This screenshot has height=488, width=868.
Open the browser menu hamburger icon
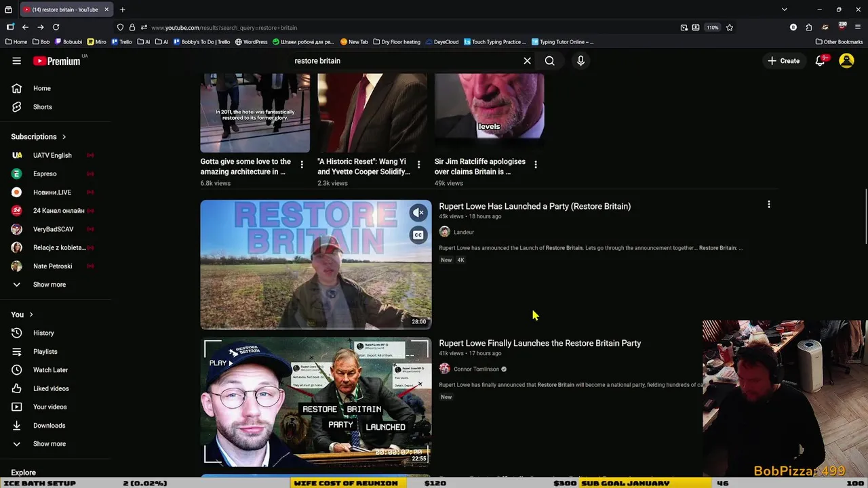[858, 27]
